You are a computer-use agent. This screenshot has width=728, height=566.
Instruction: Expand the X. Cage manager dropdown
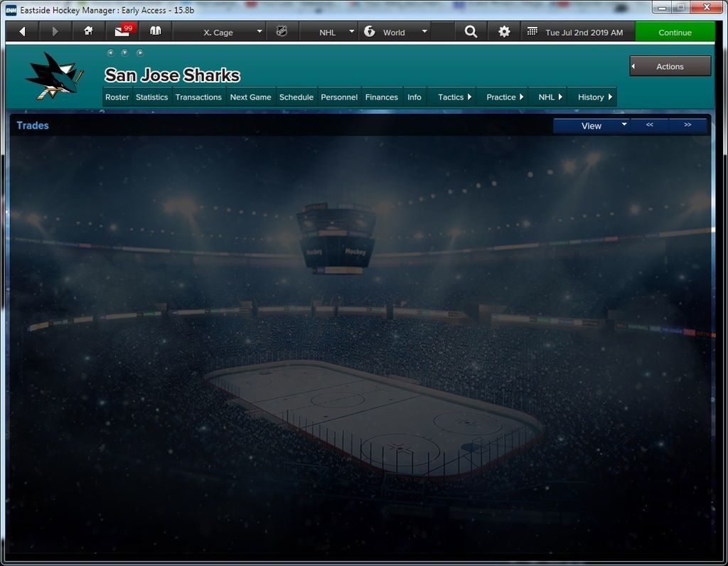[x=219, y=32]
